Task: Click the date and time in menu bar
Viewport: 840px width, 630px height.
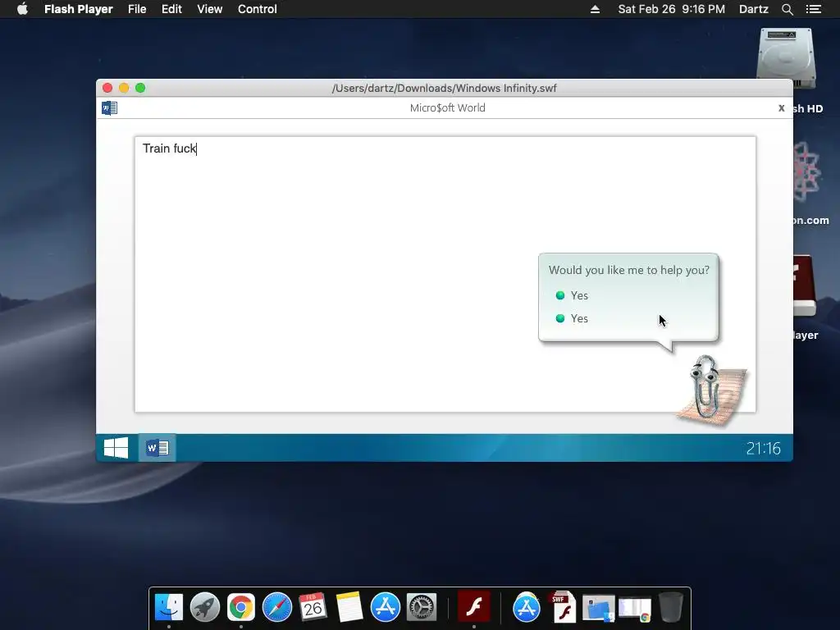Action: click(671, 9)
